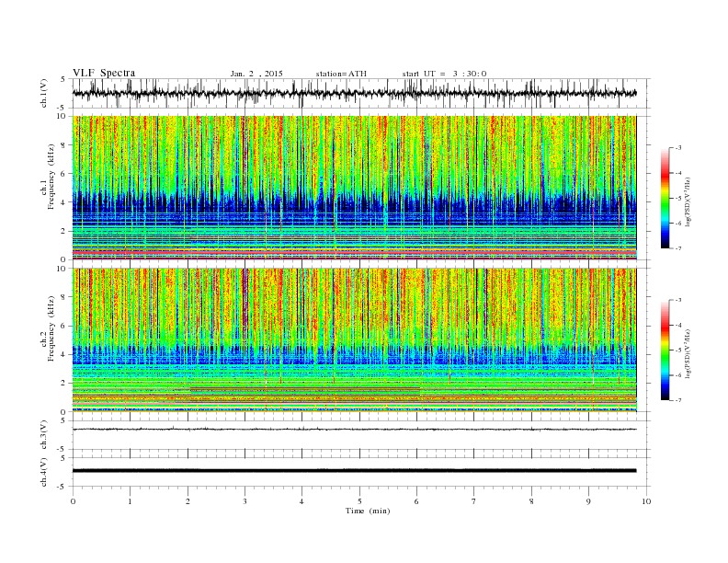Click time-axis tick label '1'
This screenshot has width=728, height=563.
[x=130, y=501]
